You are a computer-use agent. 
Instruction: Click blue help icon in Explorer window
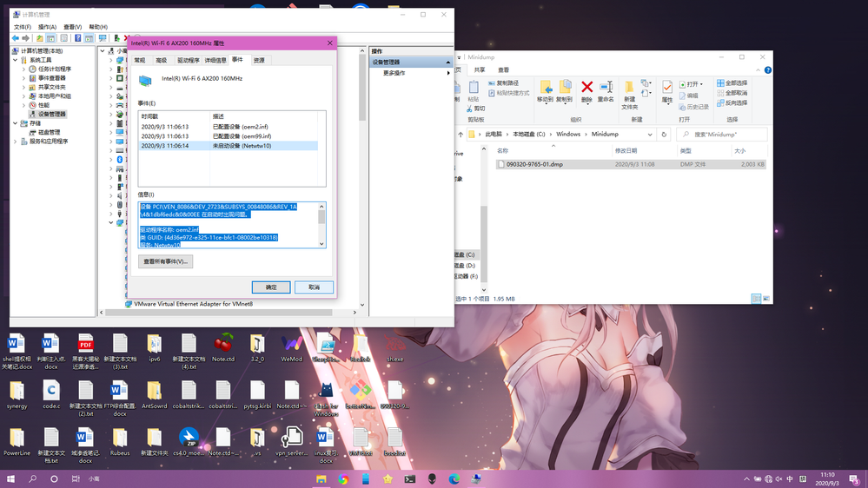coord(767,70)
